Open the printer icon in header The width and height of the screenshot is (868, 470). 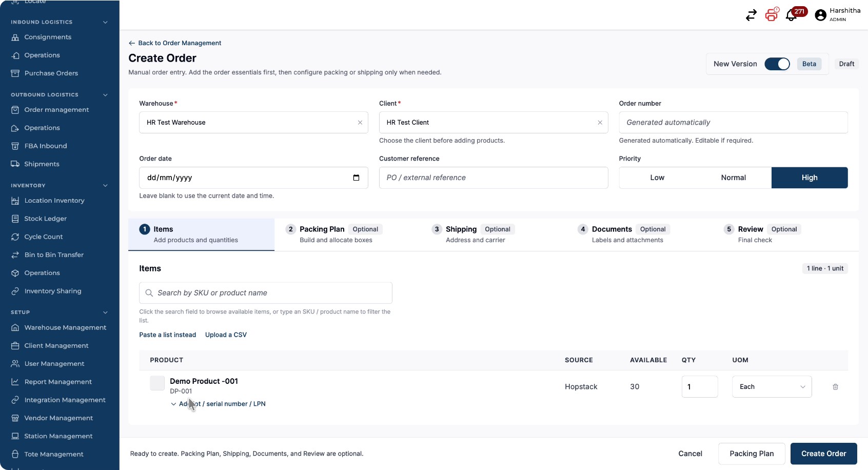coord(771,15)
